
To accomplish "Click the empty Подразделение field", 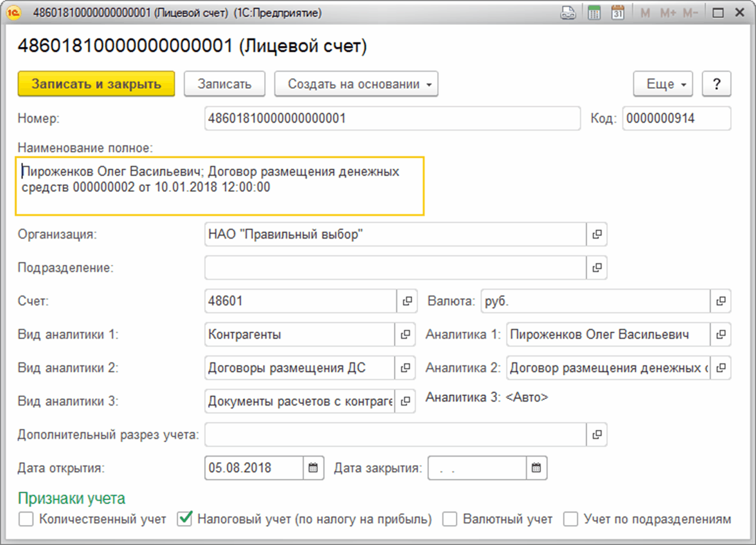I will 396,268.
